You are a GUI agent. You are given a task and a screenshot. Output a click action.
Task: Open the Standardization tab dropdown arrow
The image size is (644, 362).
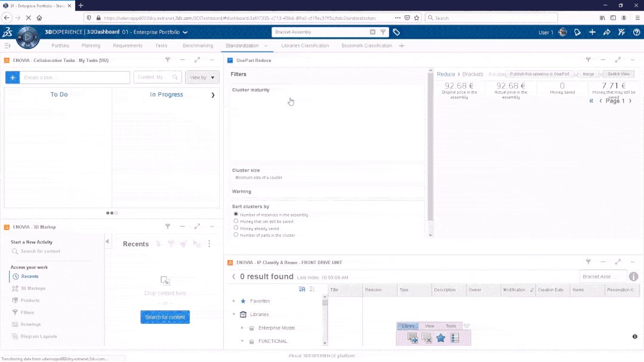coord(266,45)
